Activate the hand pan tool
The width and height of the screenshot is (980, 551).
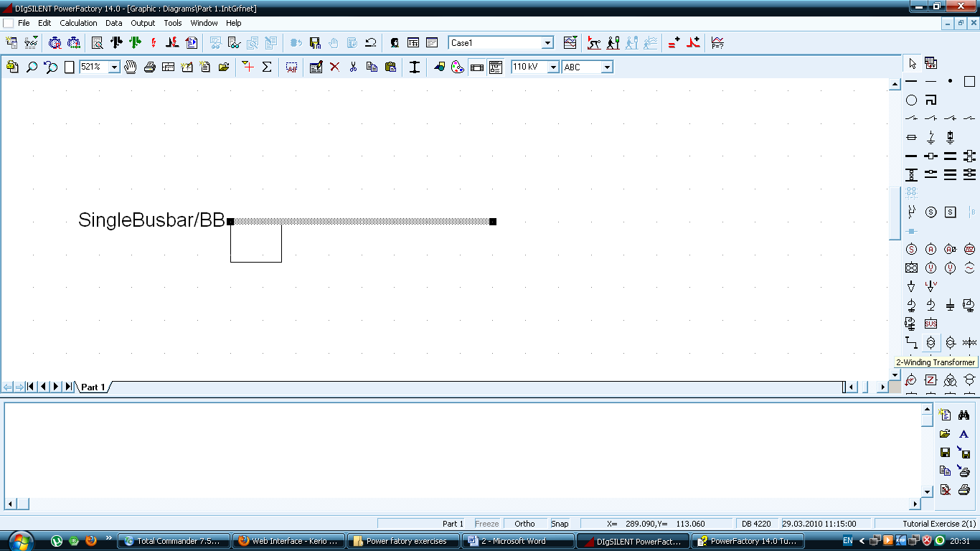coord(131,67)
